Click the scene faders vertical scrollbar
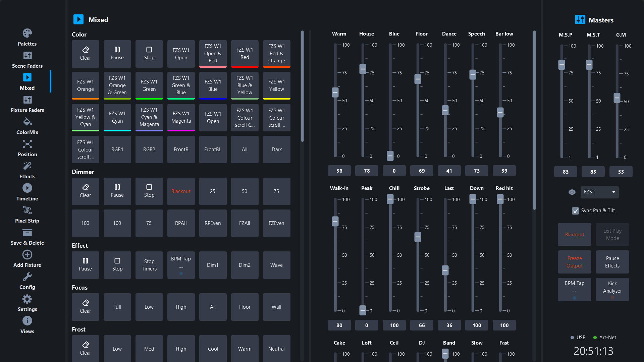Image resolution: width=644 pixels, height=362 pixels. tap(534, 121)
